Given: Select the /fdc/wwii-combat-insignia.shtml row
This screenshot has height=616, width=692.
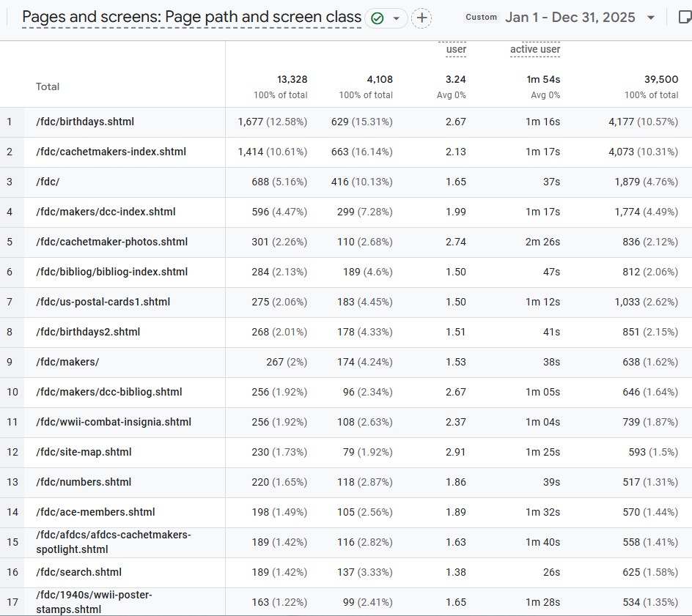Looking at the screenshot, I should click(x=114, y=422).
